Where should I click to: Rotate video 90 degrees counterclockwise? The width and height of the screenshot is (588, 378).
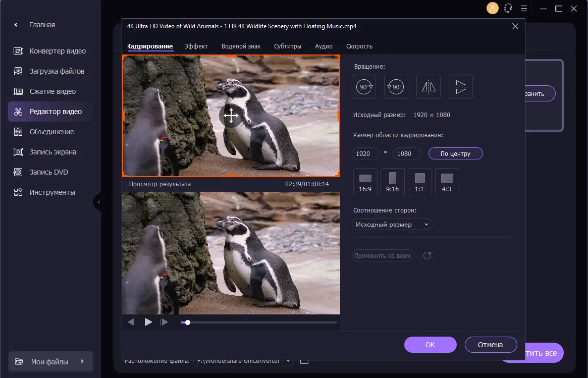pyautogui.click(x=396, y=87)
